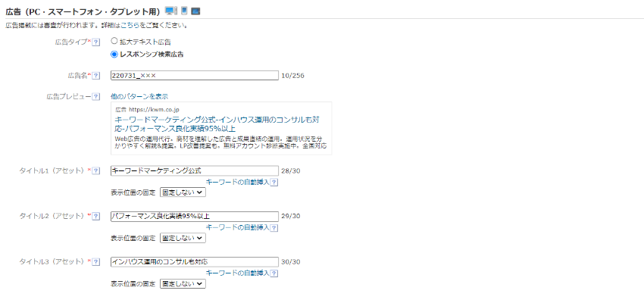
Task: Open help icon next to 広告プレビュー
Action: (96, 97)
